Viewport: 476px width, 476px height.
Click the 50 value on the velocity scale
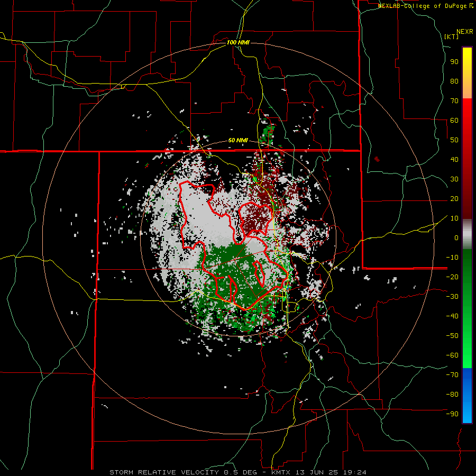pyautogui.click(x=454, y=140)
